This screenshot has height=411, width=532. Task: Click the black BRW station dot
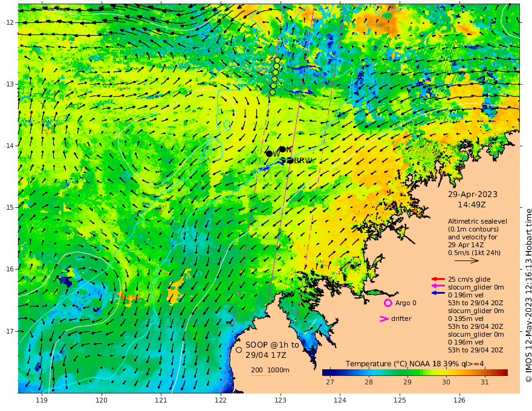tap(290, 160)
